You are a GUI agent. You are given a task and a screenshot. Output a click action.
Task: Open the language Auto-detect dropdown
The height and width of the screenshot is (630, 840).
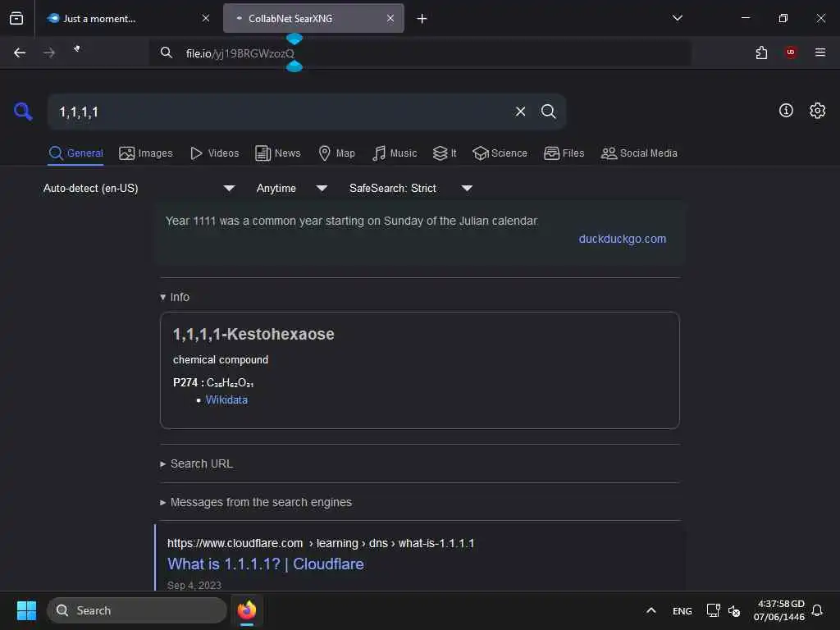tap(139, 188)
